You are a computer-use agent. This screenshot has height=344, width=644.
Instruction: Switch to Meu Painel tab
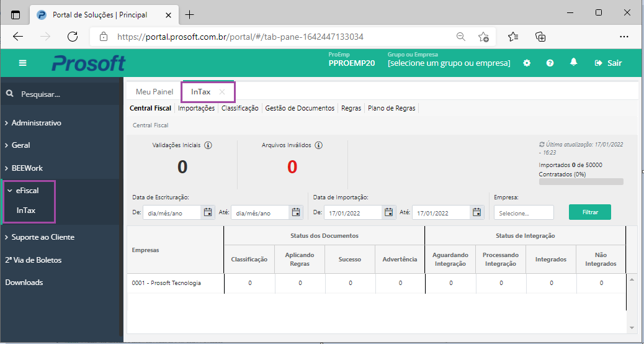tap(154, 92)
